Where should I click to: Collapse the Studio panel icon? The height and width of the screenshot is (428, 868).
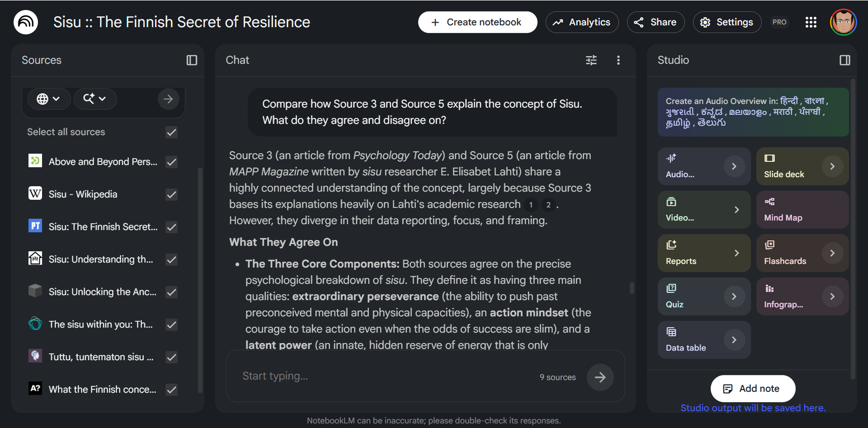[844, 60]
